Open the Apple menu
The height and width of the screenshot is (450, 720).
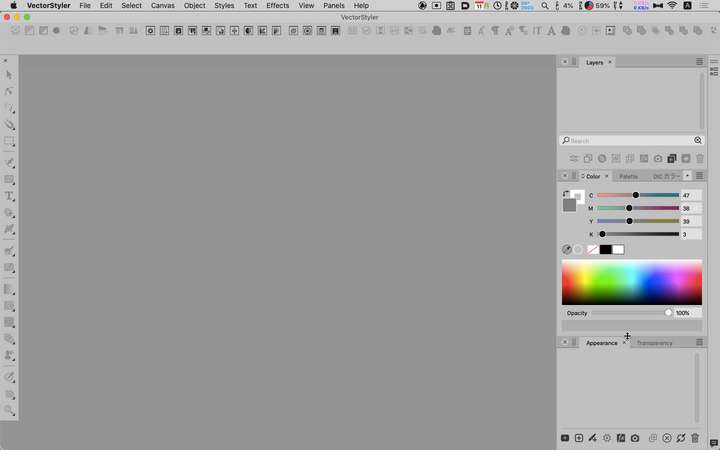pyautogui.click(x=13, y=6)
